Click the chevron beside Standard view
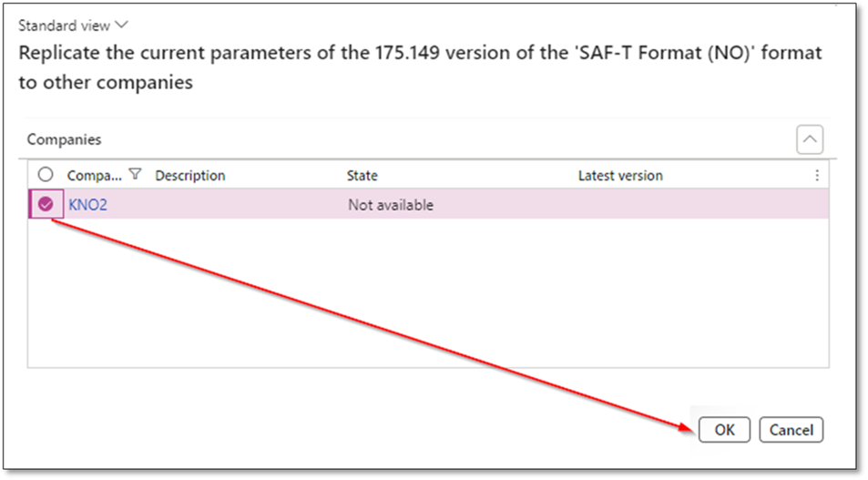Viewport: 868px width, 480px height. (123, 26)
